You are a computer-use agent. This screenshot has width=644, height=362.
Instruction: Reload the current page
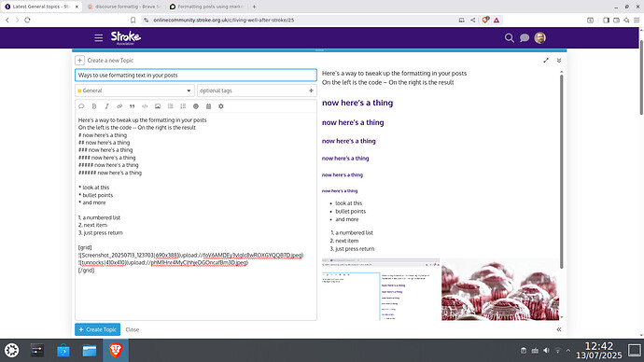27,21
